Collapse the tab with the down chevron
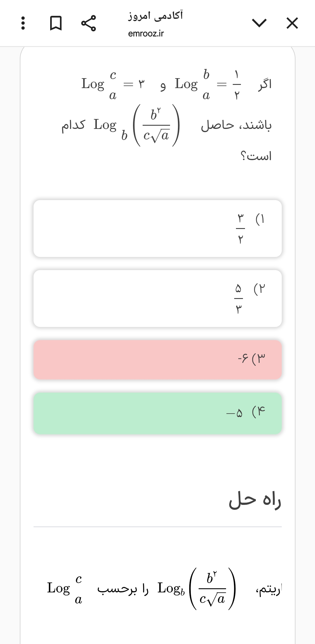315x644 pixels. [259, 23]
